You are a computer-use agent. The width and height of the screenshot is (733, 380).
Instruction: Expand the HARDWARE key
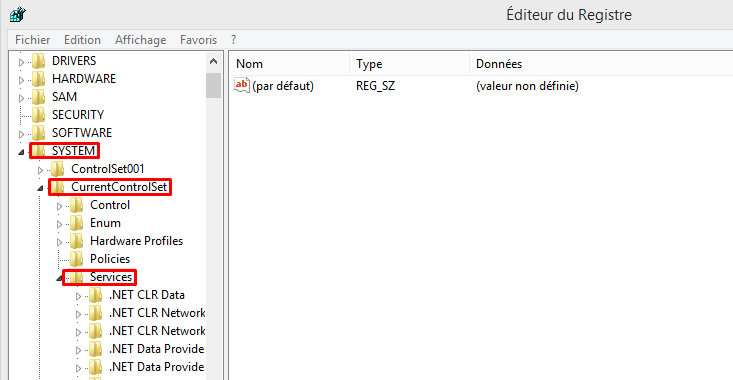coord(21,80)
